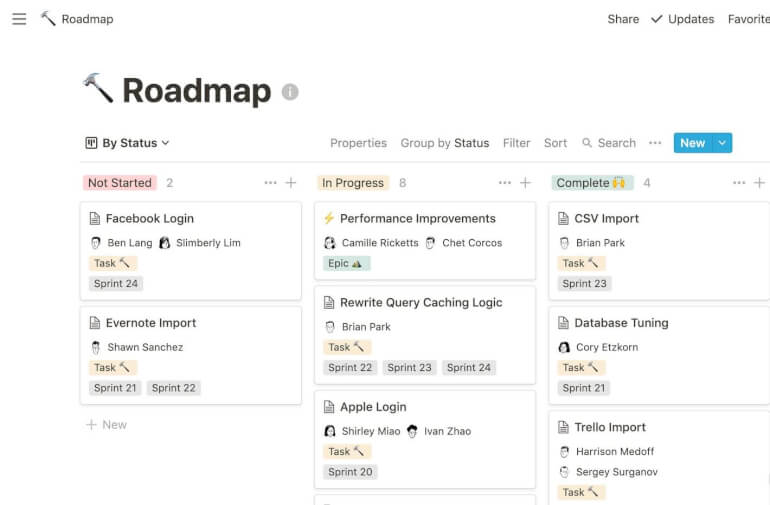Open the Facebook Login card
770x505 pixels.
(150, 218)
